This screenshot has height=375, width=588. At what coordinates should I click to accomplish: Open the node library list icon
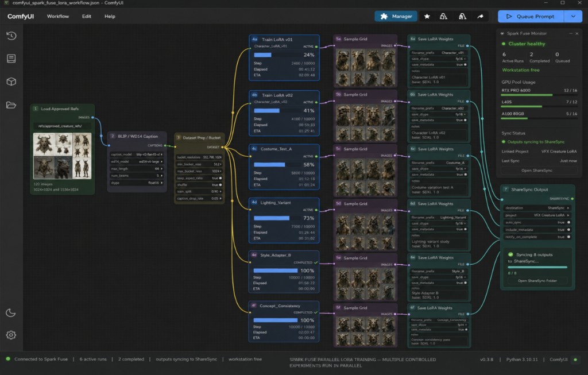tap(11, 59)
